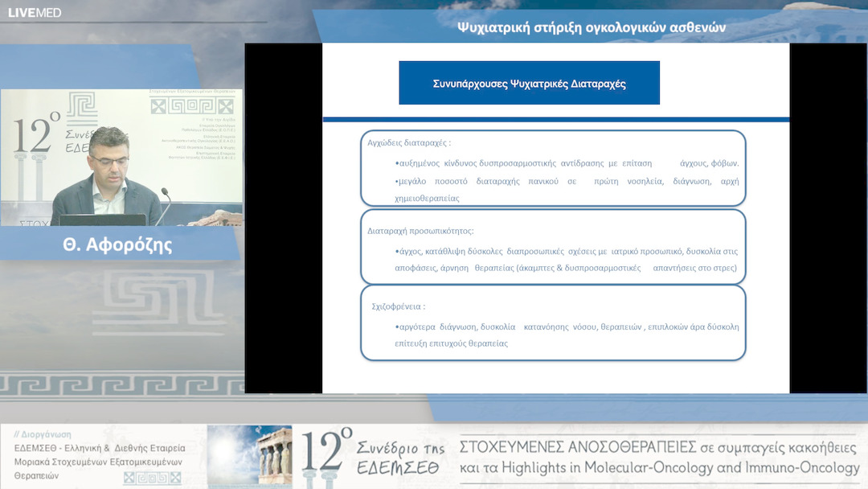Click the LIVEMED logo
This screenshot has width=868, height=489.
tap(35, 12)
